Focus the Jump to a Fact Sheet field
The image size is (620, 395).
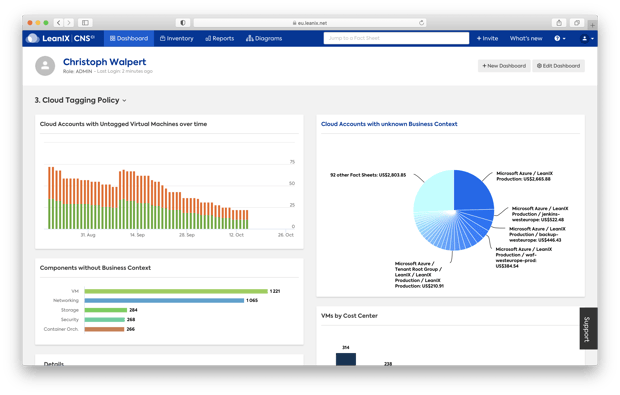click(x=396, y=38)
